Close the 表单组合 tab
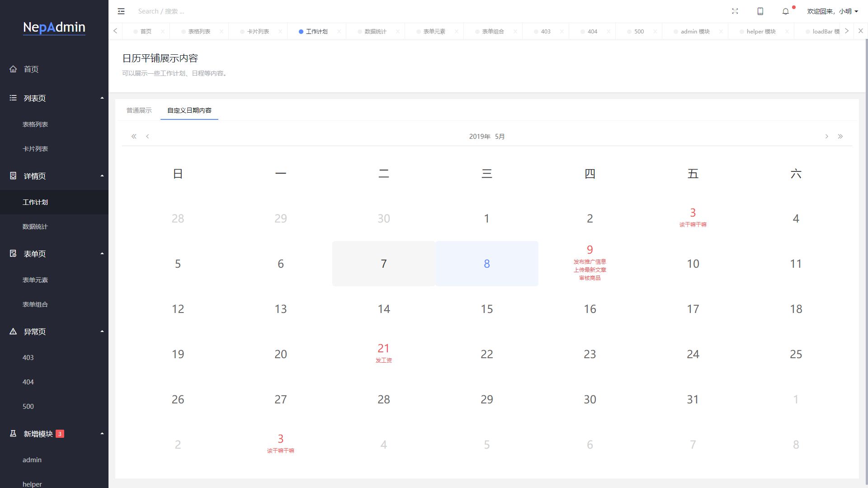The height and width of the screenshot is (488, 868). pos(515,32)
